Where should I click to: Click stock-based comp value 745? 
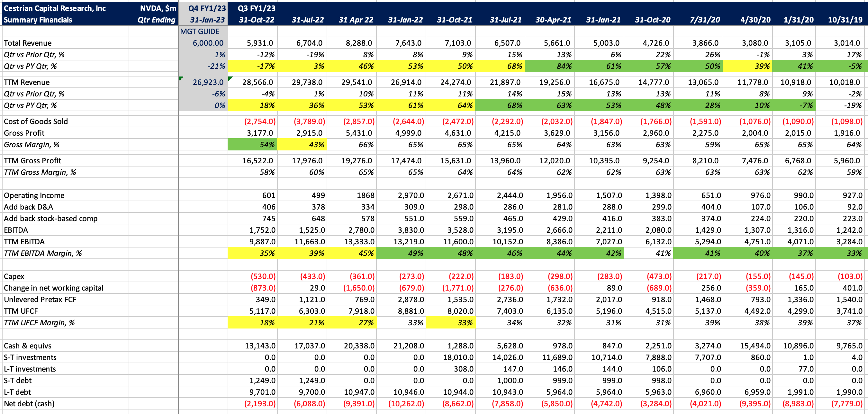(x=268, y=219)
